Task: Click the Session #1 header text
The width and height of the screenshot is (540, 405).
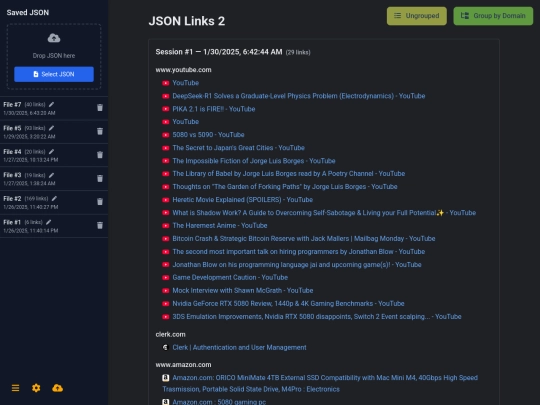Action: 219,52
